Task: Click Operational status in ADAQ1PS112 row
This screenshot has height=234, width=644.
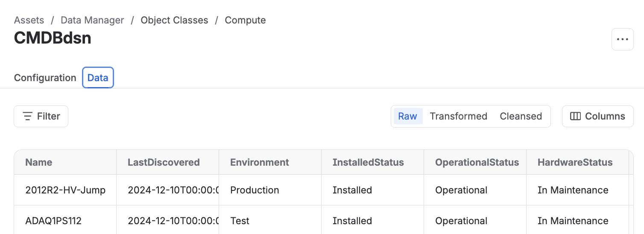Action: (475, 221)
